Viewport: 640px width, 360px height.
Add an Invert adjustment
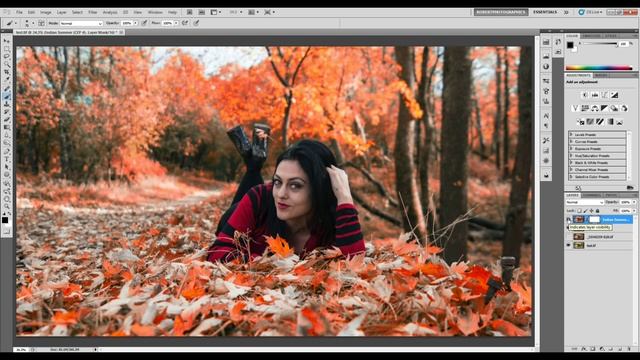(x=580, y=122)
